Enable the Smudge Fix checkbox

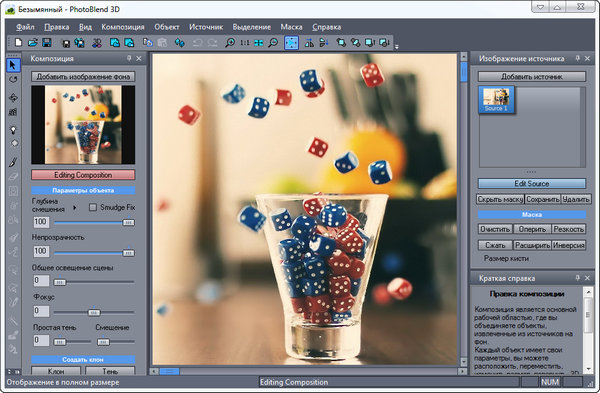(93, 207)
